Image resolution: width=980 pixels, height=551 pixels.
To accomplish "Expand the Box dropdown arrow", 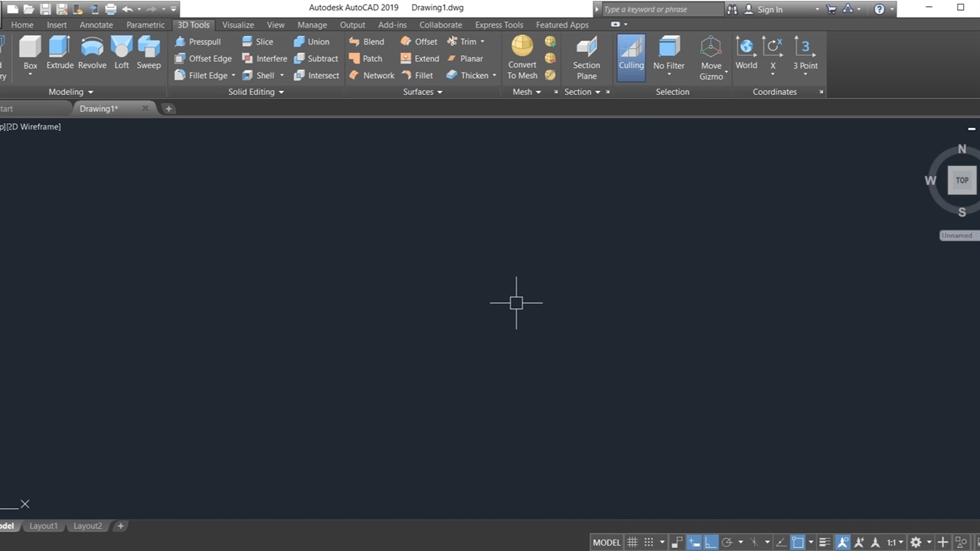I will coord(30,75).
